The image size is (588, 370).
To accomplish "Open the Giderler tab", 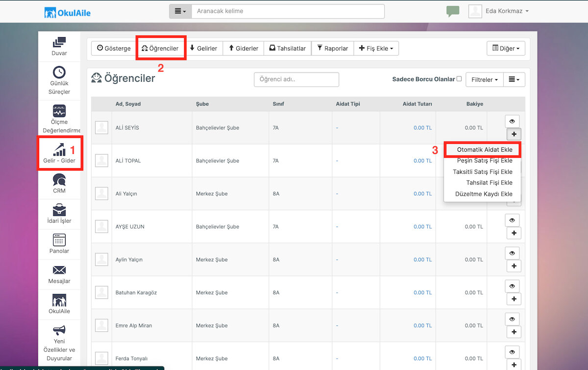I will (244, 48).
